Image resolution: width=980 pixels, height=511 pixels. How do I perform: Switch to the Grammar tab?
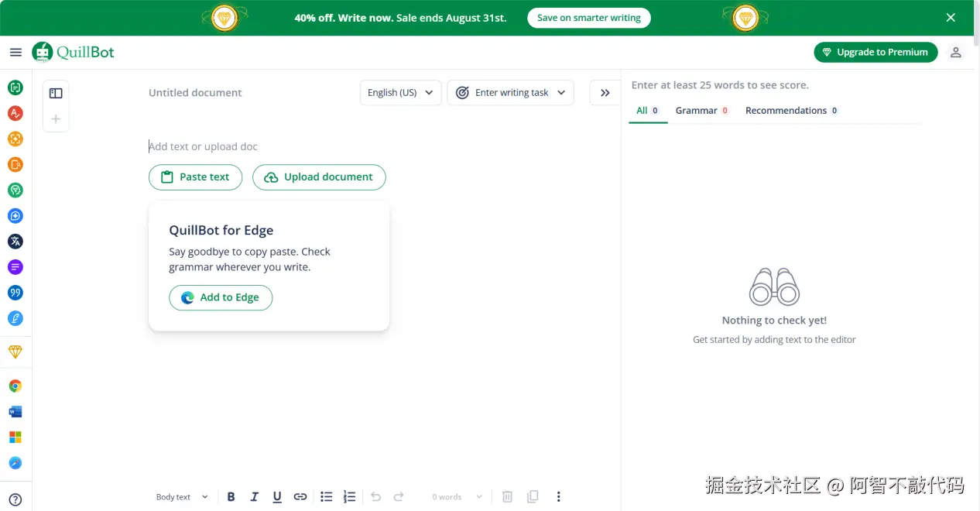click(702, 111)
